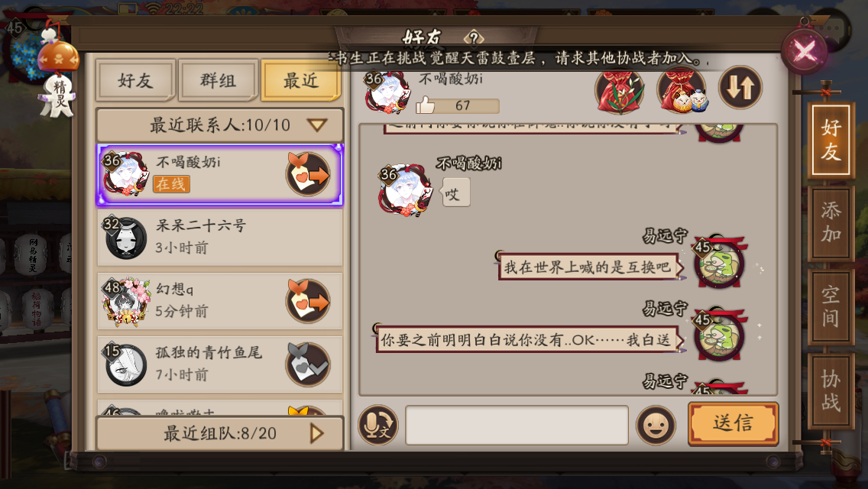Click the 送信 send button

point(733,423)
